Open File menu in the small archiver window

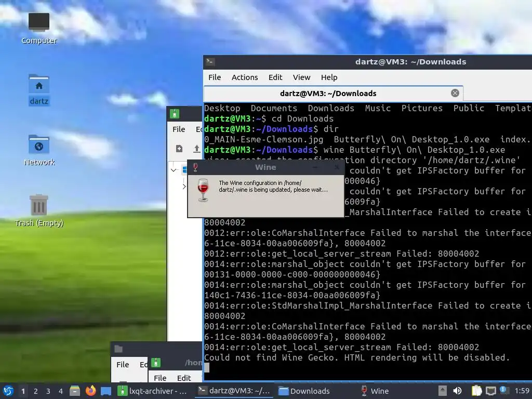[160, 378]
